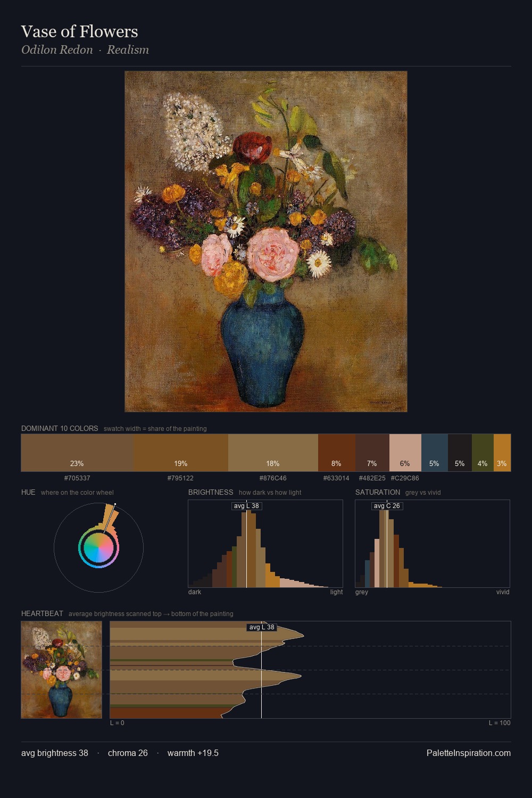Click the style label 'Realism'
Image resolution: width=532 pixels, height=798 pixels.
pos(128,49)
